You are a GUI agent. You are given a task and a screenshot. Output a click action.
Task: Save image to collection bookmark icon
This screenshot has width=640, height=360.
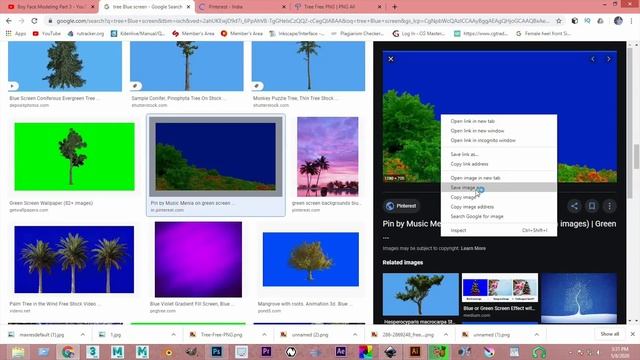pyautogui.click(x=592, y=206)
